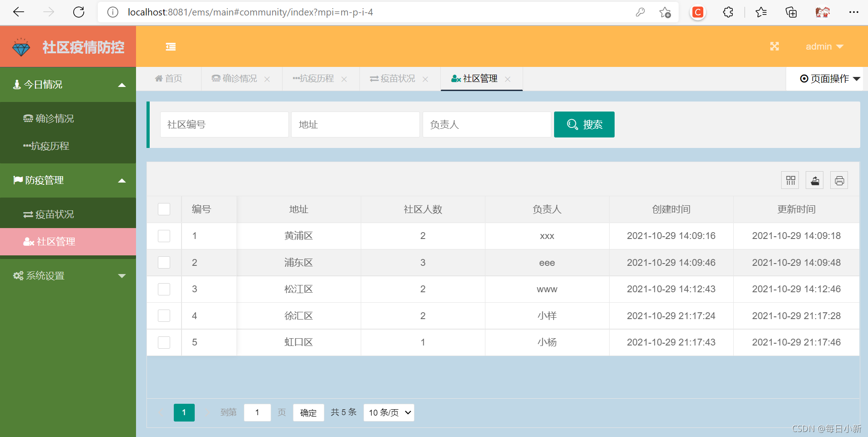Open the admin user dropdown

(824, 46)
